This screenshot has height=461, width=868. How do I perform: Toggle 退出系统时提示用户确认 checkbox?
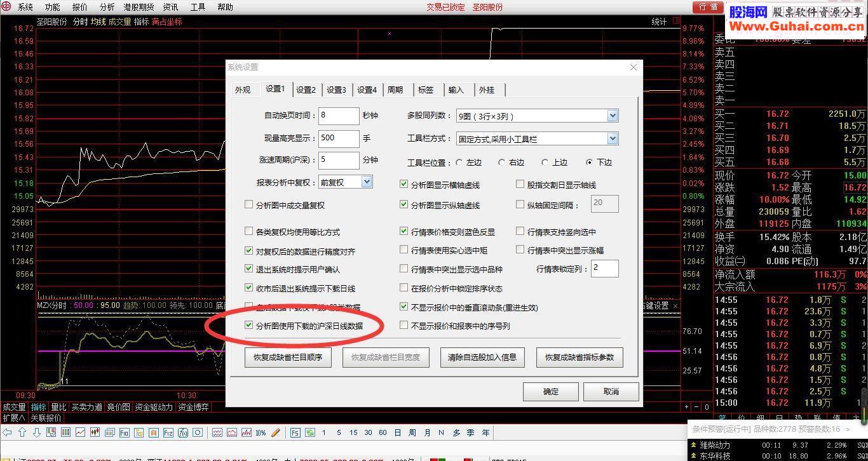point(249,269)
